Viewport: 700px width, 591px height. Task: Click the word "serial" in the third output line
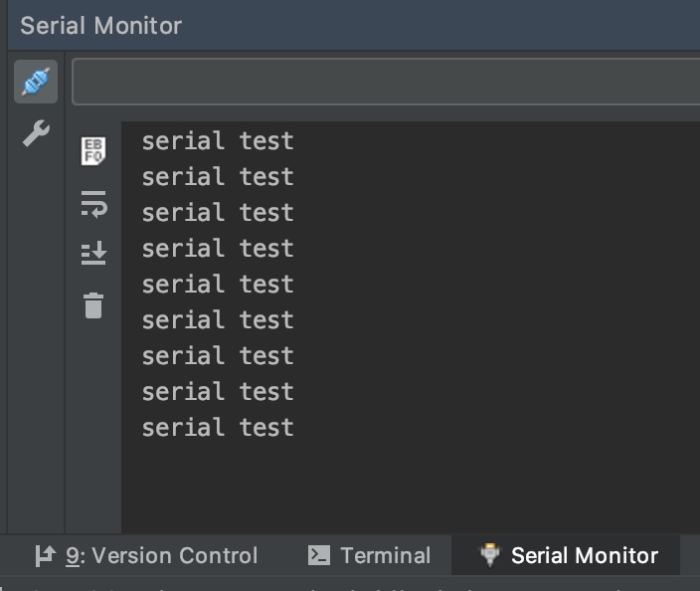pos(183,213)
